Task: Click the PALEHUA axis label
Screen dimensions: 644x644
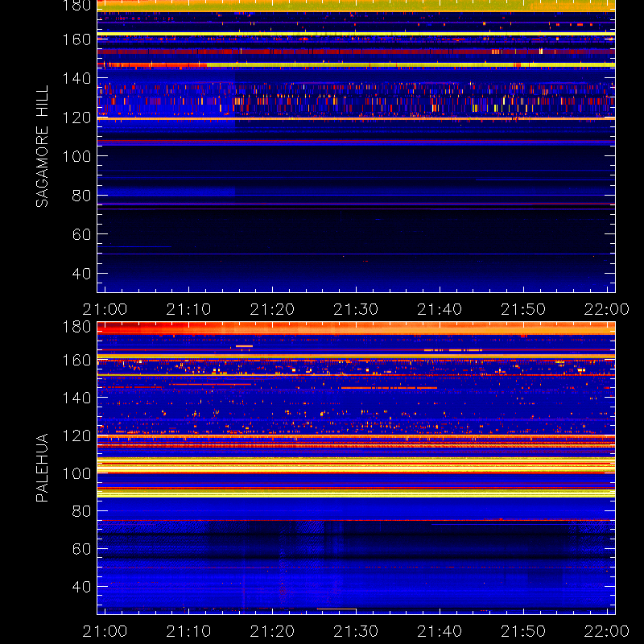Action: point(42,468)
